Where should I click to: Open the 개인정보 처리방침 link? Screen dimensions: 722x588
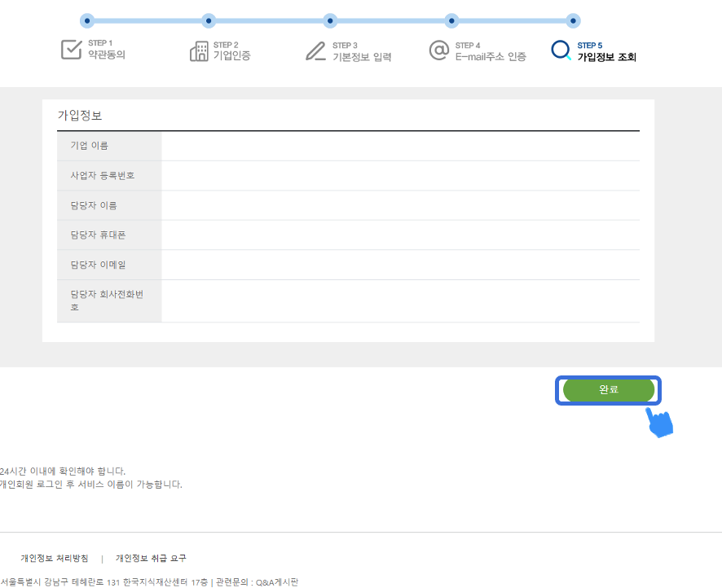55,558
